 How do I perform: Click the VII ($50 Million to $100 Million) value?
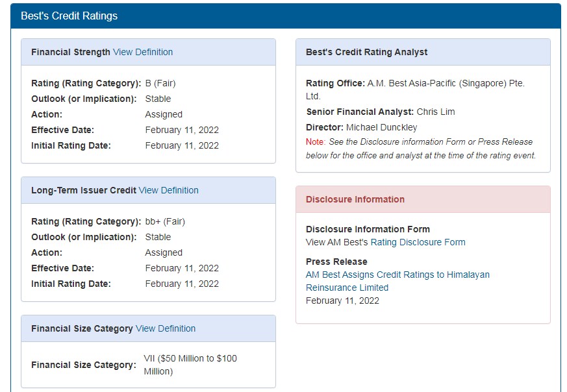click(x=190, y=365)
